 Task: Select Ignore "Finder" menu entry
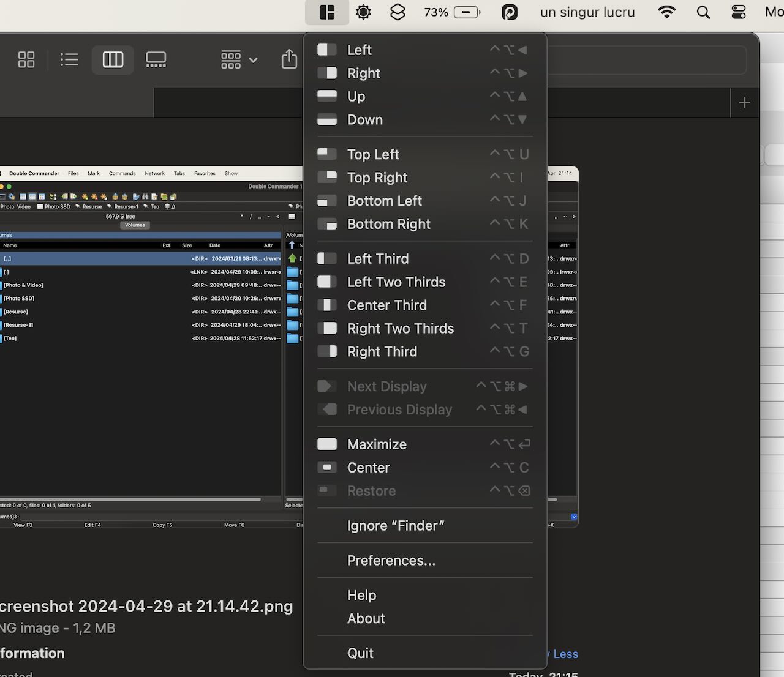[395, 526]
